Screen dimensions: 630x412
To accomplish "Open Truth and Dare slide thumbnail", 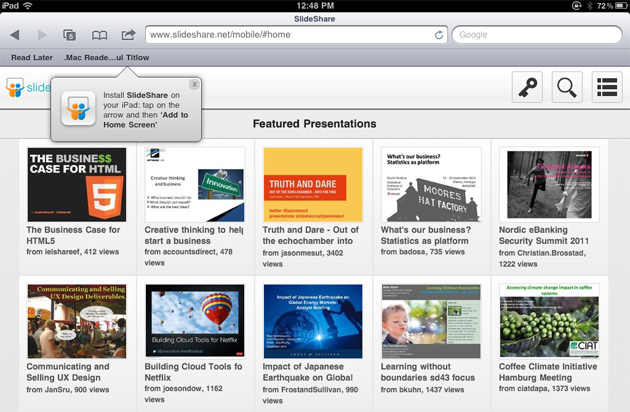I will click(x=313, y=184).
